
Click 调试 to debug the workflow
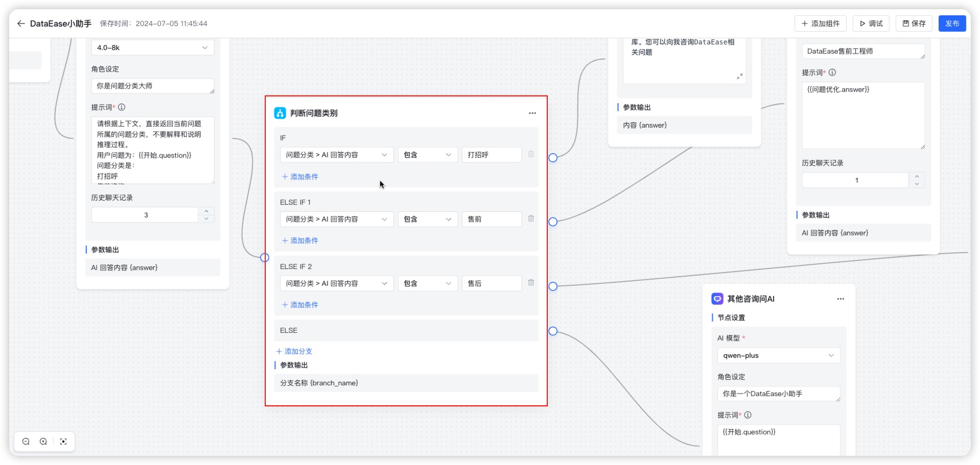pos(871,23)
